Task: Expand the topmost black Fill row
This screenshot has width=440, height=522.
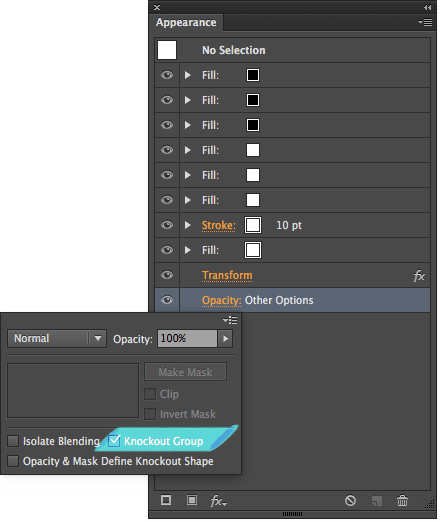Action: (x=188, y=75)
